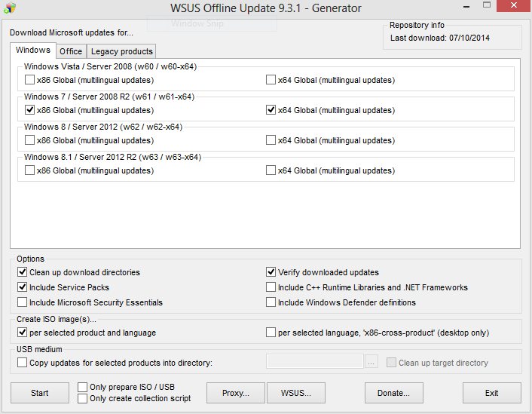Open the Legacy products tab
Viewport: 532px width, 414px height.
(x=121, y=51)
